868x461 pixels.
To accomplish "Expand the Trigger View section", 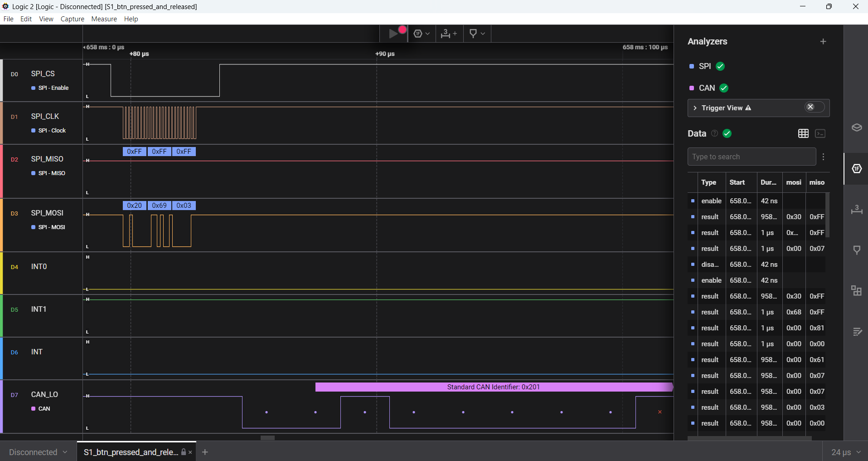I will [695, 108].
